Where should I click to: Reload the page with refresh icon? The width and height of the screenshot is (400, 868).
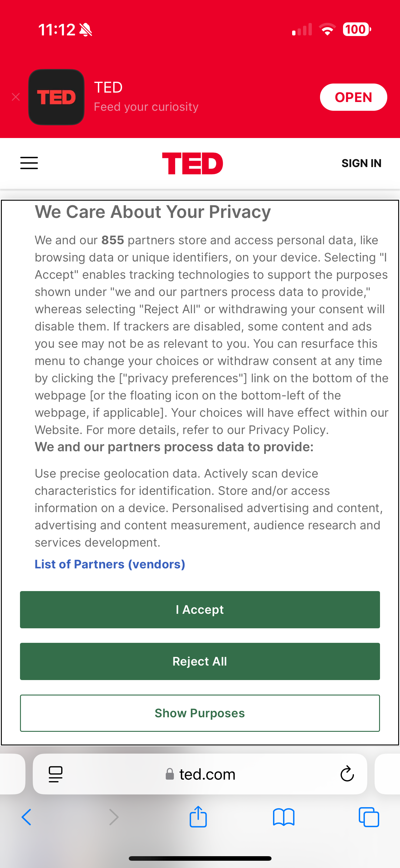(347, 774)
